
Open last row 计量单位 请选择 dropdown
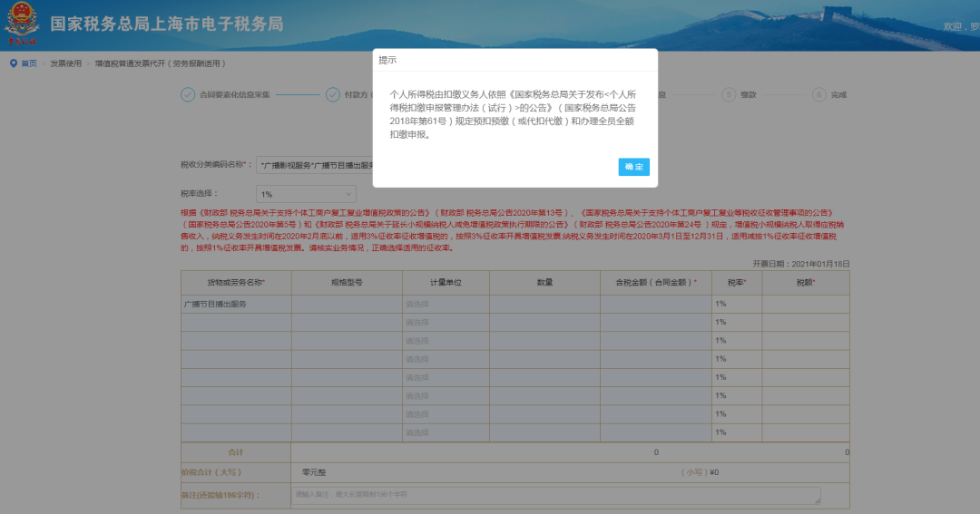(456, 432)
